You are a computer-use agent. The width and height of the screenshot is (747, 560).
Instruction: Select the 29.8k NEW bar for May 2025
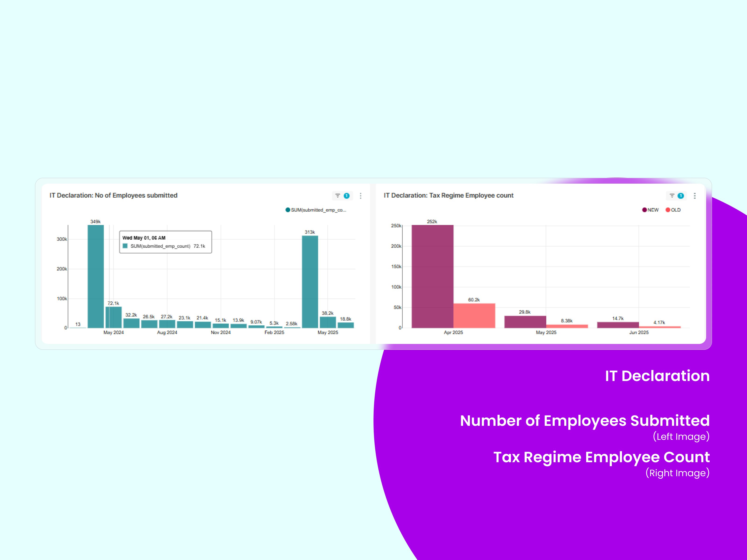coord(525,322)
